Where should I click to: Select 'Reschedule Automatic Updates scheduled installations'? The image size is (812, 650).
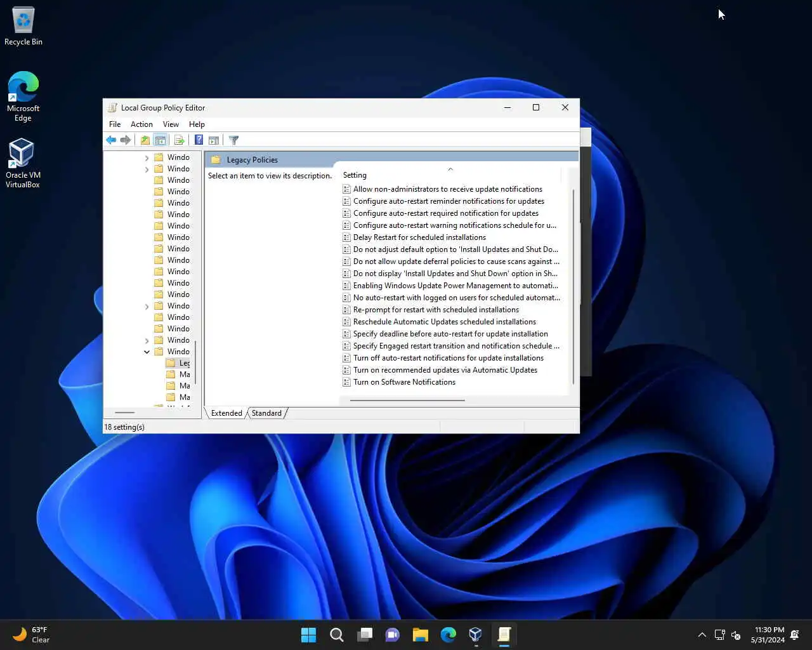point(439,322)
